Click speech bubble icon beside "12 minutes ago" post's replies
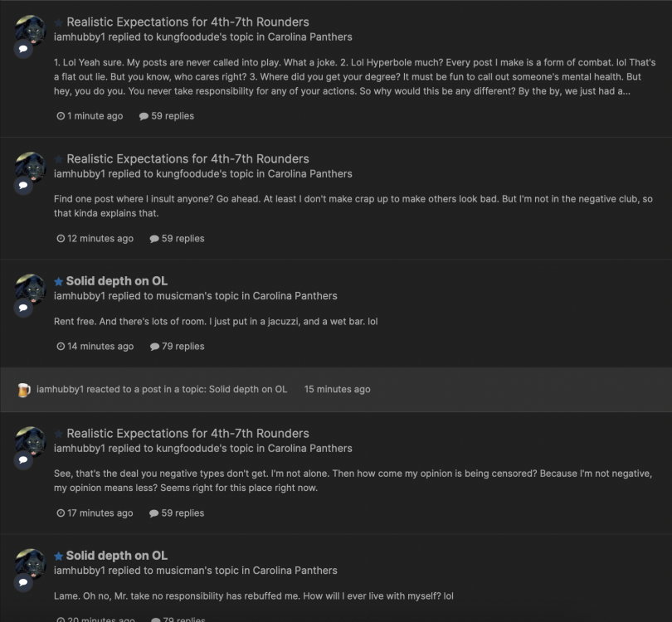Image resolution: width=672 pixels, height=622 pixels. 154,239
